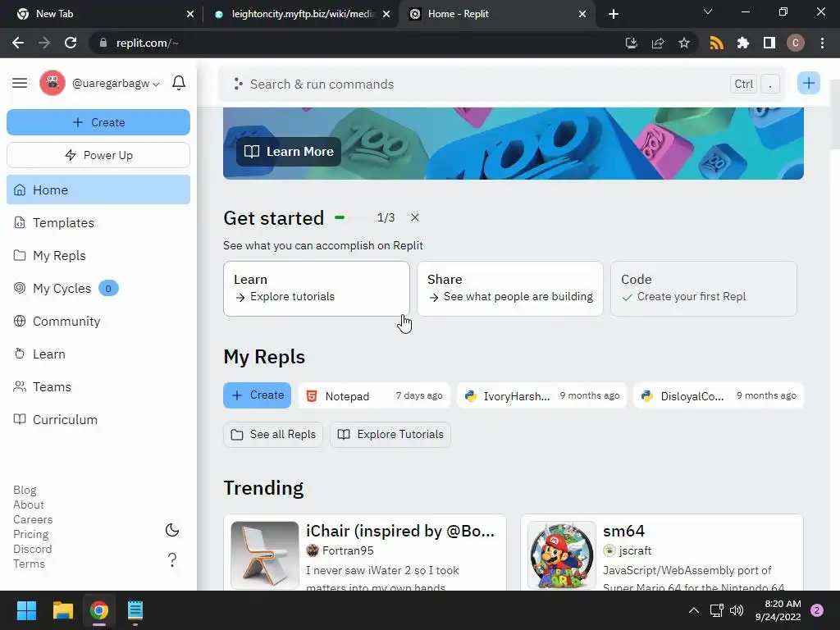Click Explore Tutorials button
Screen dimensions: 840x630
tap(390, 435)
